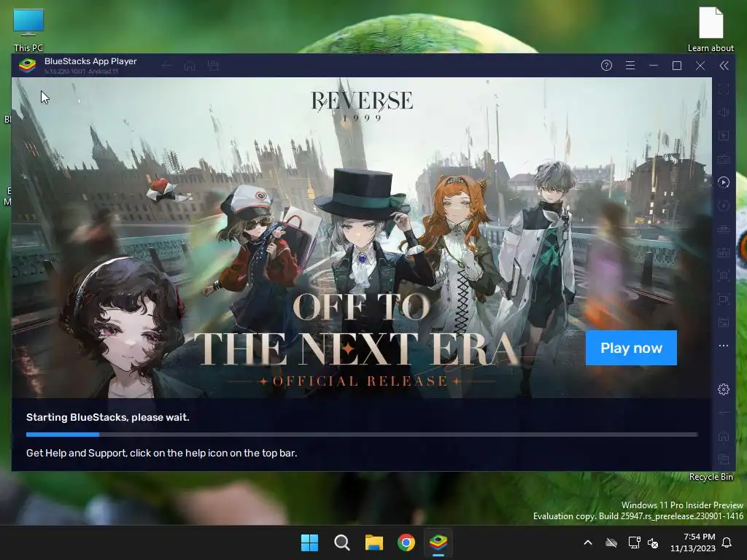
Task: Take a screenshot with the camera icon
Action: click(x=723, y=276)
